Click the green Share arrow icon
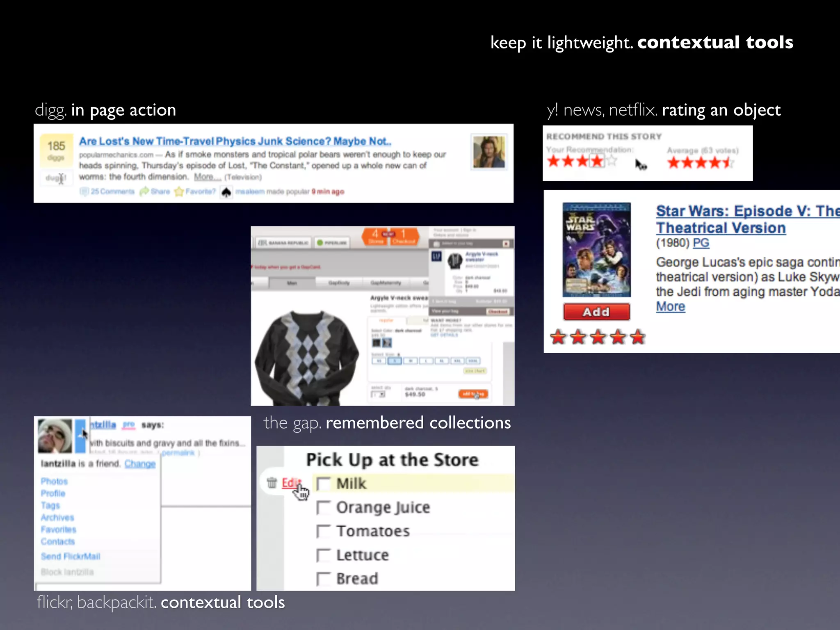 (144, 192)
